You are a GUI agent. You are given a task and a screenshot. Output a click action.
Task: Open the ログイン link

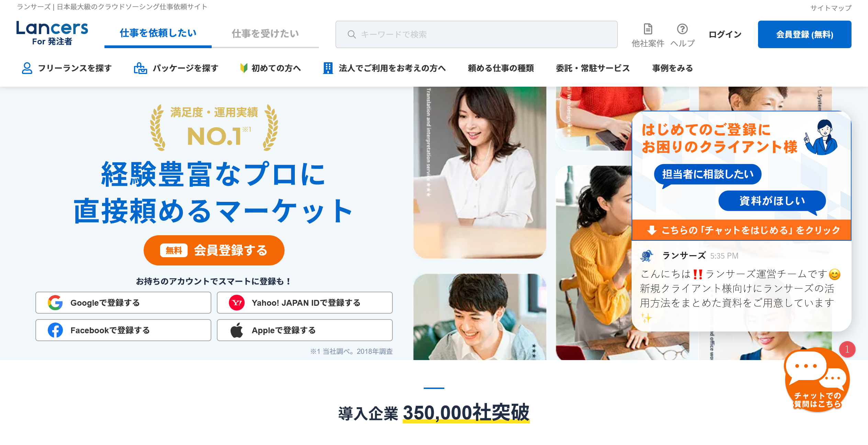pos(725,34)
